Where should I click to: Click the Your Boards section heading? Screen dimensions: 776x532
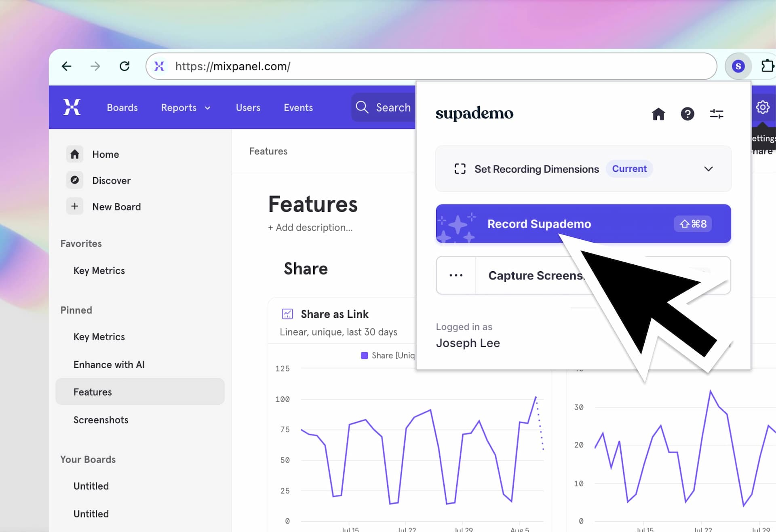point(88,460)
